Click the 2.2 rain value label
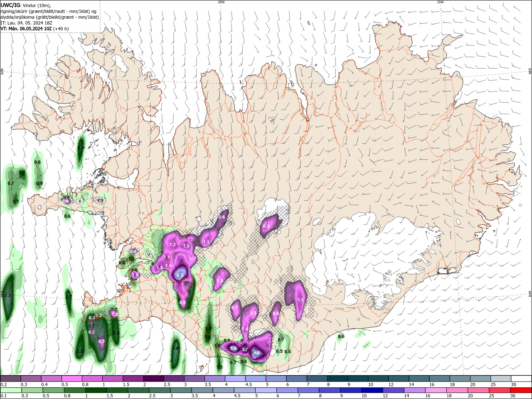 pos(116,333)
